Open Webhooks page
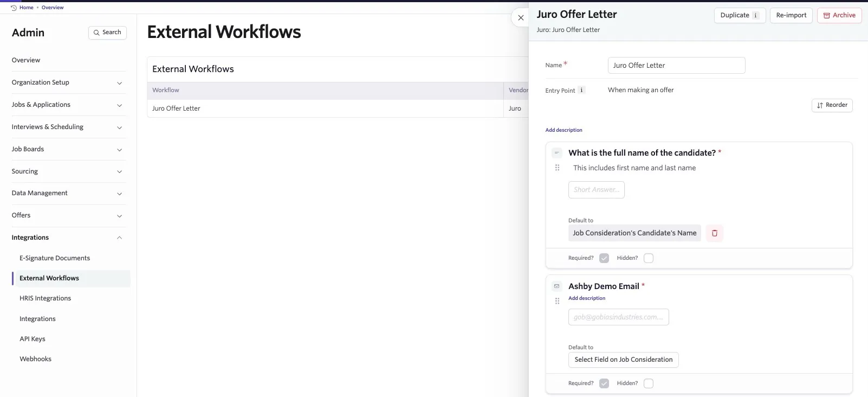The width and height of the screenshot is (868, 397). click(36, 359)
